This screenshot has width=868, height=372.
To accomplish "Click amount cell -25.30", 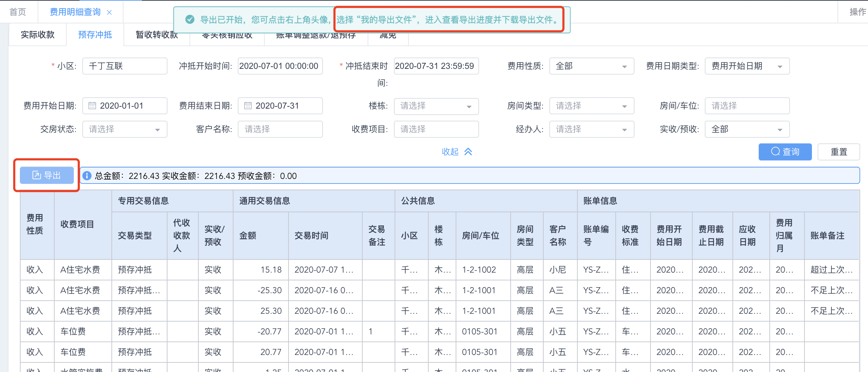I will [x=261, y=290].
